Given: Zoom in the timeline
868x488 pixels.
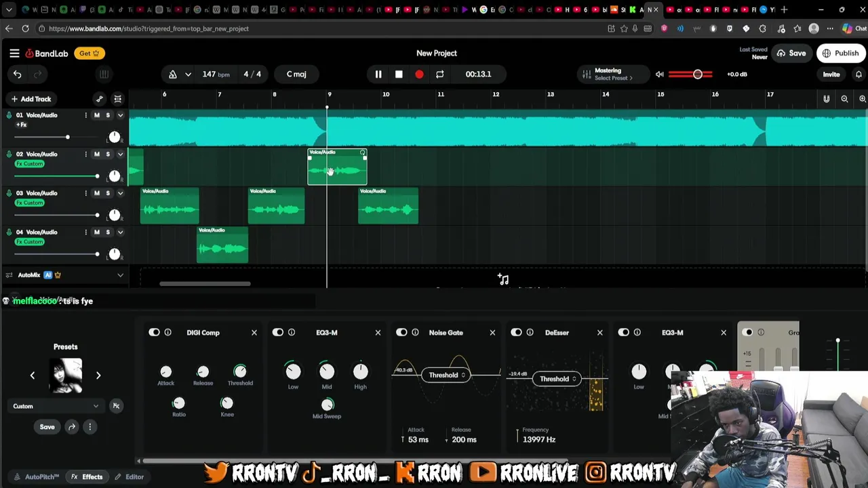Looking at the screenshot, I should [863, 99].
